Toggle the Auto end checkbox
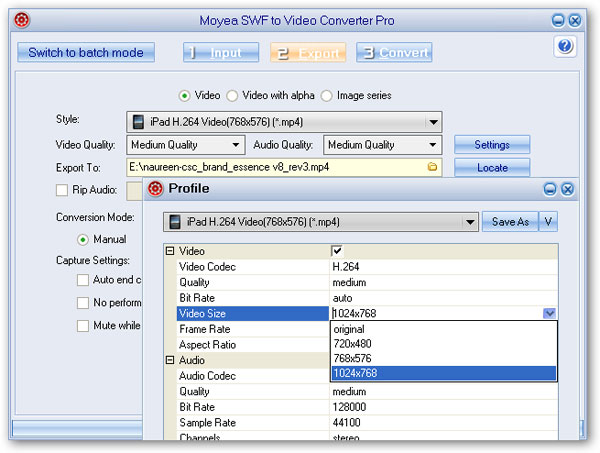The image size is (600, 453). (83, 280)
